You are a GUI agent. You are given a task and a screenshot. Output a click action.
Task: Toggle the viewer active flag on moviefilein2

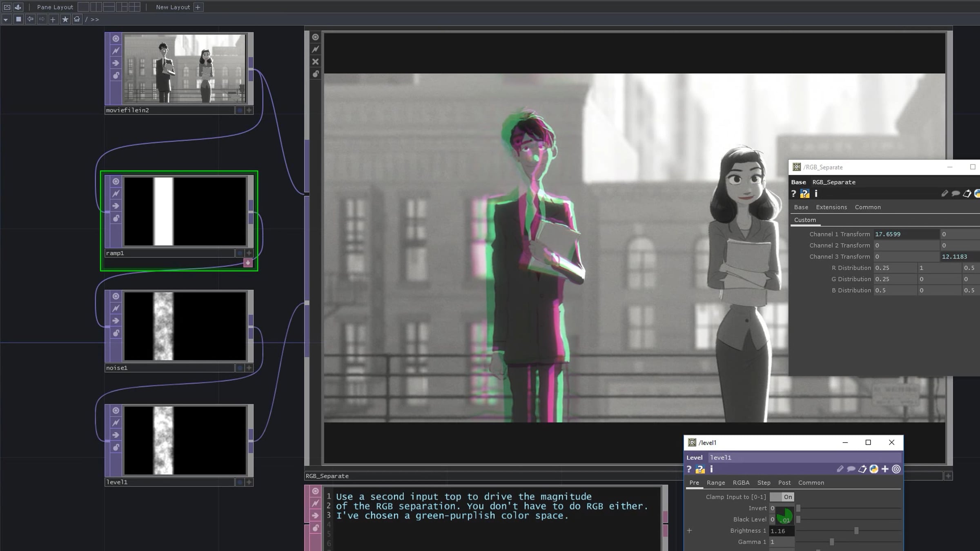116,38
